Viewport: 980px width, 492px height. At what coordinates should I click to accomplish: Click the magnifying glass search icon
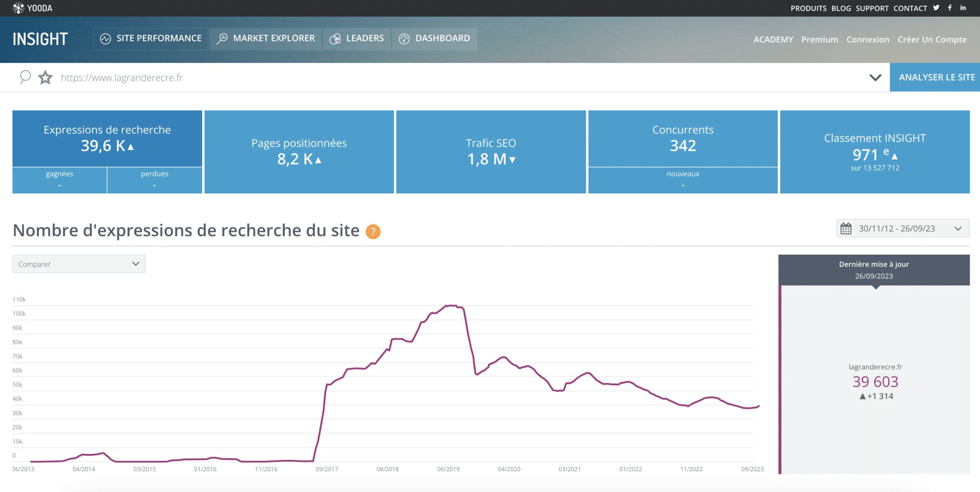25,77
